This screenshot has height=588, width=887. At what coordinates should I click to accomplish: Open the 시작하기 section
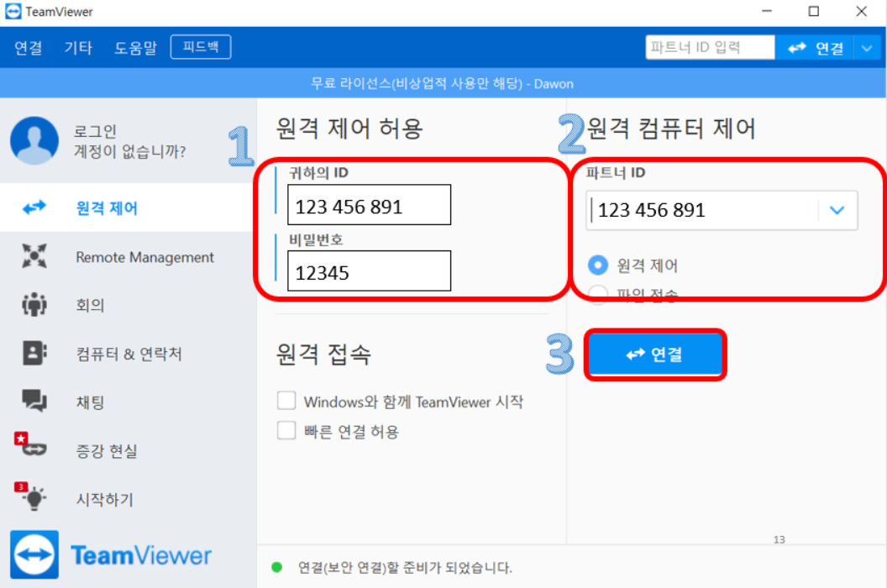click(x=128, y=499)
